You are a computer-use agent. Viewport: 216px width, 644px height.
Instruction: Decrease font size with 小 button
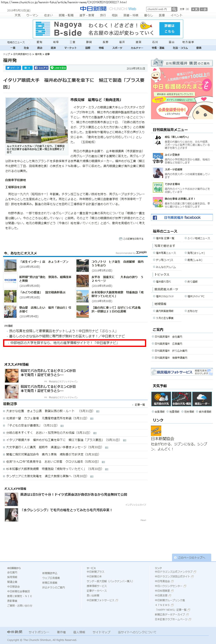coord(204,9)
